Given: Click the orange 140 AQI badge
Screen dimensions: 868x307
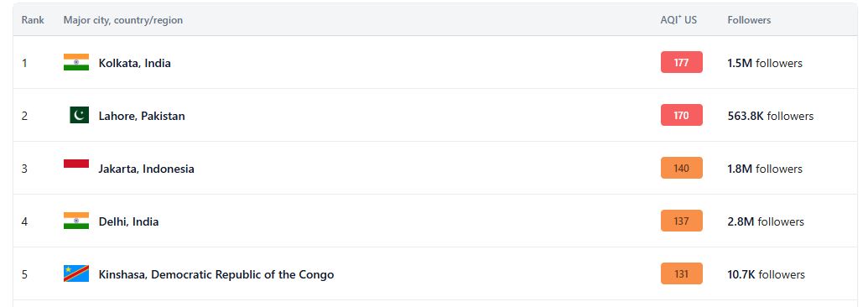Looking at the screenshot, I should coord(682,168).
